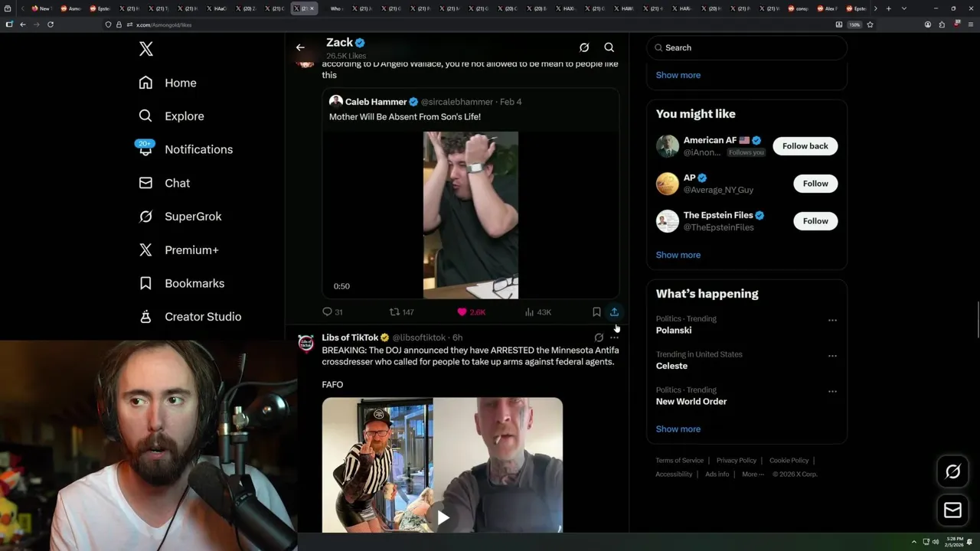980x551 pixels.
Task: Repost the post with 147 reposts
Action: [401, 312]
